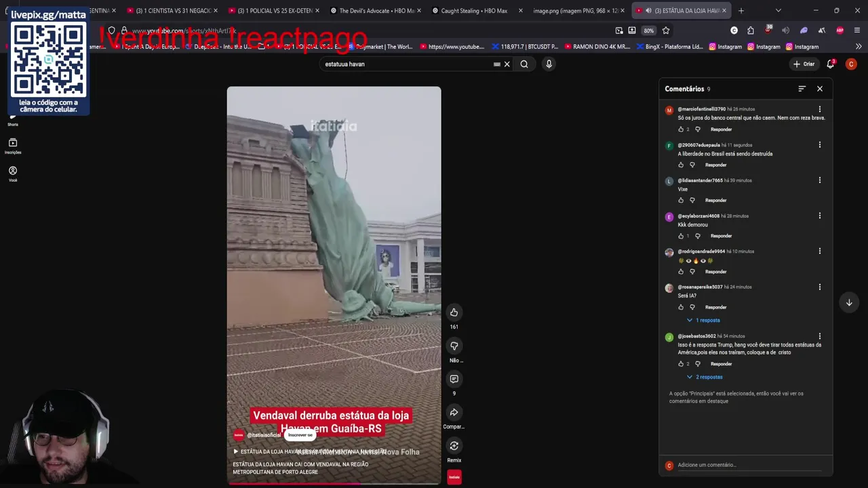Run the YouTube search
Image resolution: width=868 pixels, height=488 pixels.
[524, 64]
